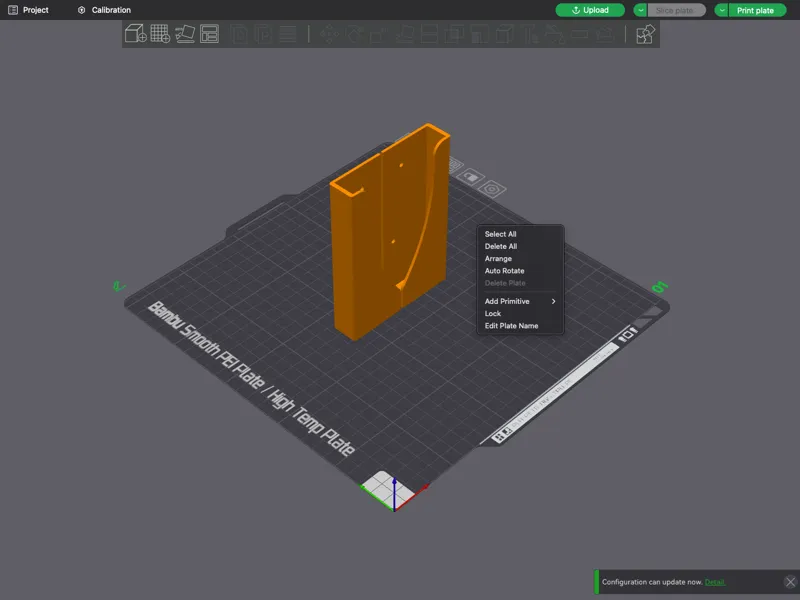Select the Rotate tool in toolbar
800x600 pixels.
pyautogui.click(x=354, y=34)
